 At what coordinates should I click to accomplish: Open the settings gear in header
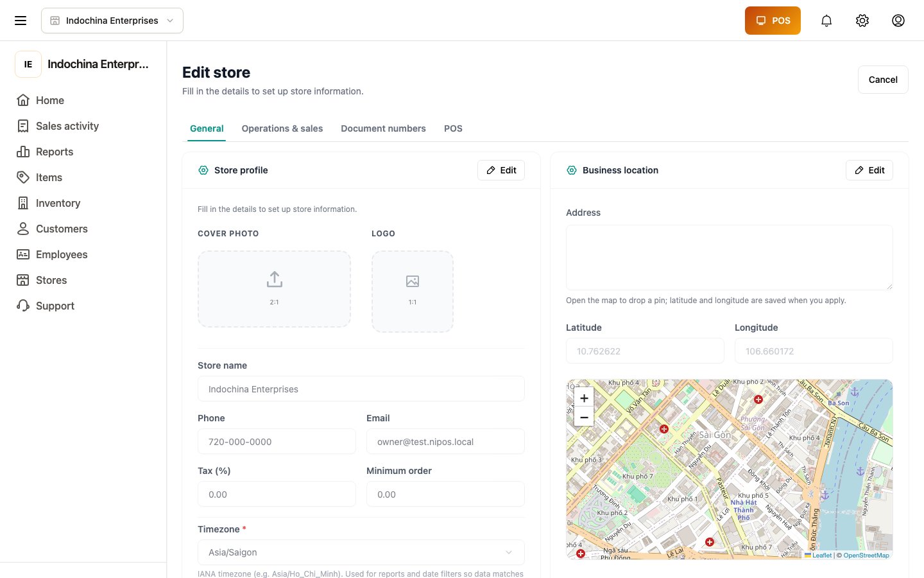[x=862, y=21]
